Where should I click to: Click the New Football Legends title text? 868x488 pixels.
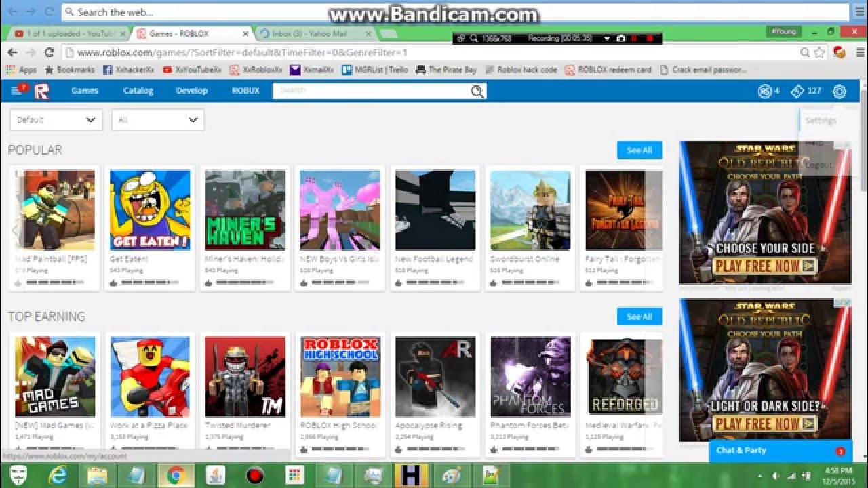[x=434, y=259]
